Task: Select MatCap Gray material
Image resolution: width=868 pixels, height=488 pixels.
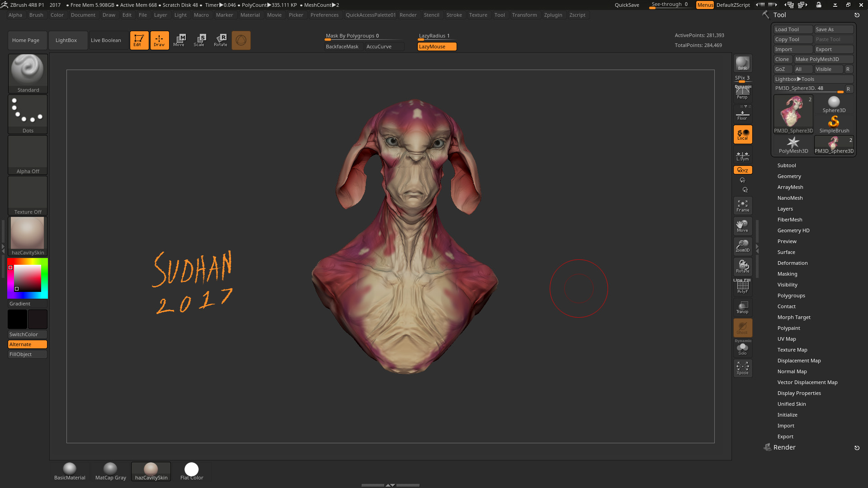Action: [x=110, y=471]
